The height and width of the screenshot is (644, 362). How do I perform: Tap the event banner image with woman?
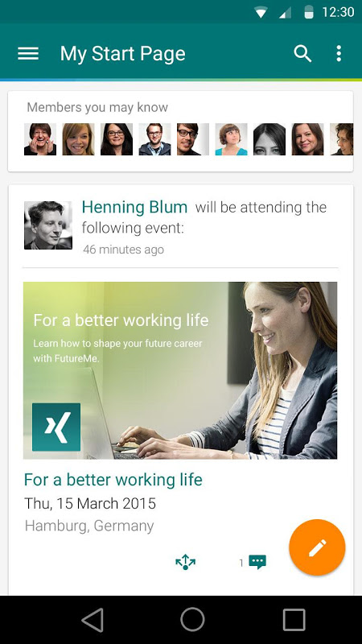tap(180, 370)
